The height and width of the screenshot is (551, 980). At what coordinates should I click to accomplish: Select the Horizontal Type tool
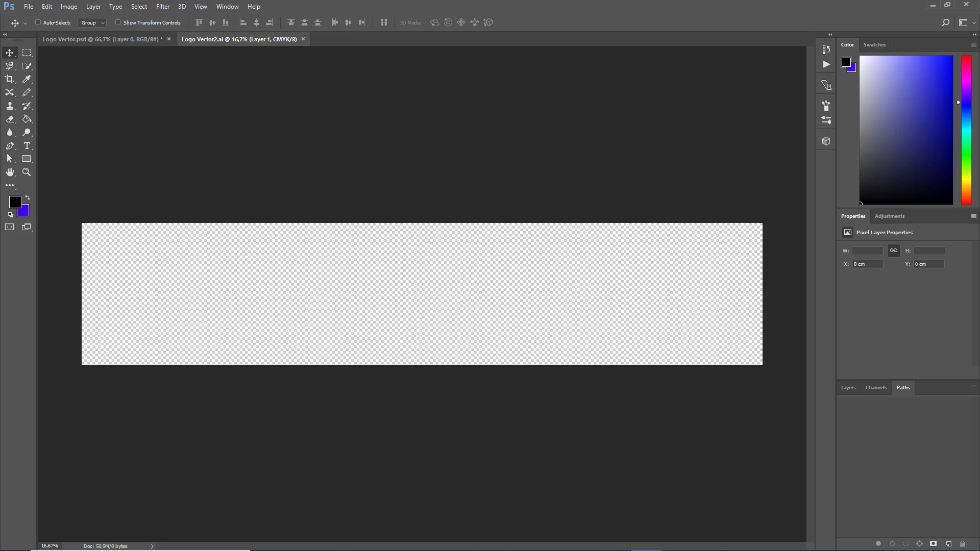pos(27,145)
